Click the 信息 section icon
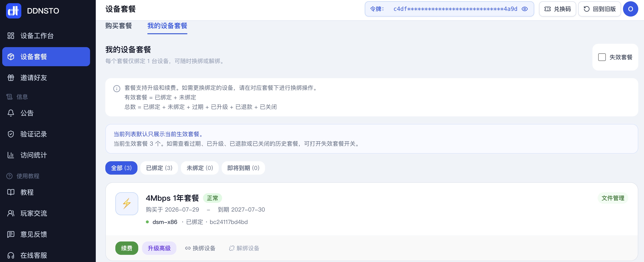The height and width of the screenshot is (262, 644). (10, 97)
